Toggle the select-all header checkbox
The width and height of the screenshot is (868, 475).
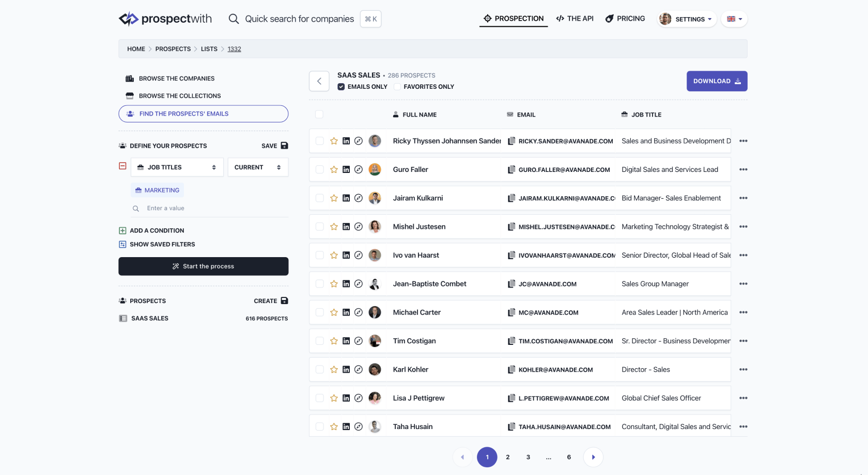click(x=319, y=115)
